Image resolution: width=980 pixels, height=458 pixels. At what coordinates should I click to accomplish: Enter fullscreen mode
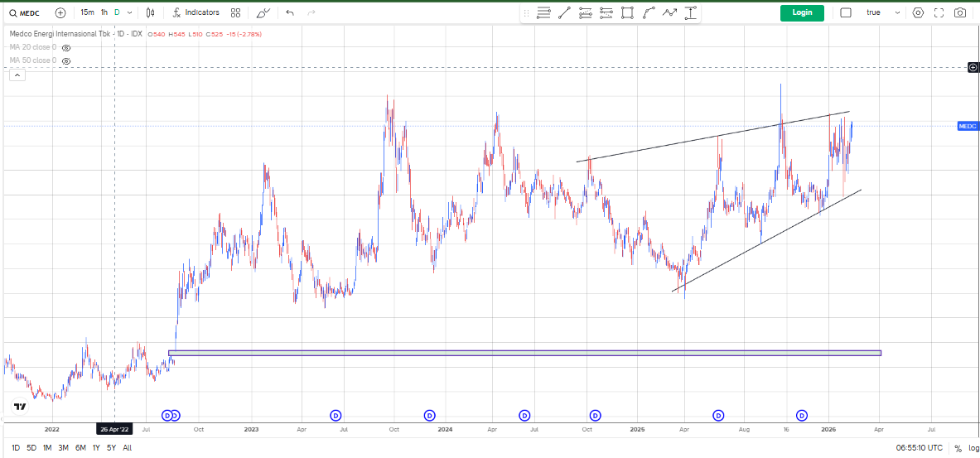tap(939, 12)
